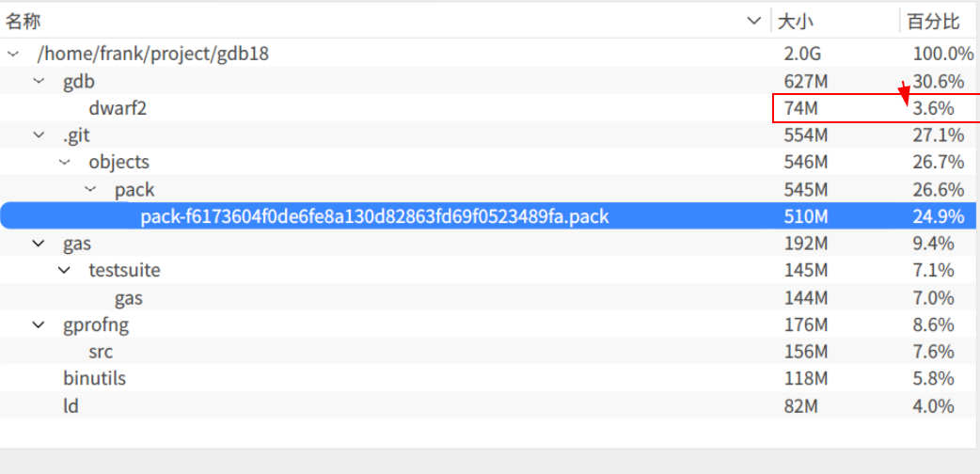The width and height of the screenshot is (980, 474).
Task: Sort by the 名称 column header
Action: click(x=24, y=21)
